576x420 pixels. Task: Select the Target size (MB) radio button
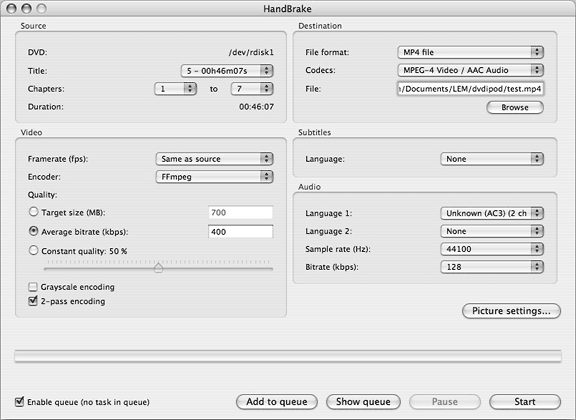(33, 212)
